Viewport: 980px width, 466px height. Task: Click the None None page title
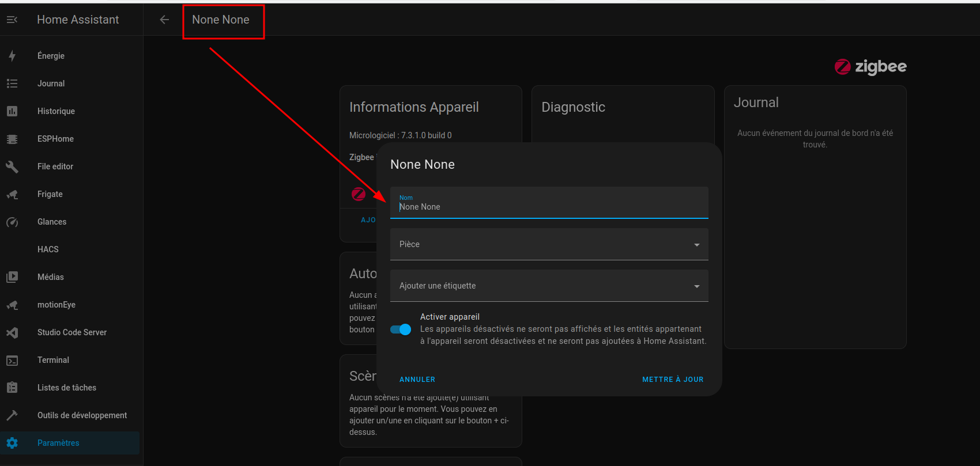[x=221, y=20]
